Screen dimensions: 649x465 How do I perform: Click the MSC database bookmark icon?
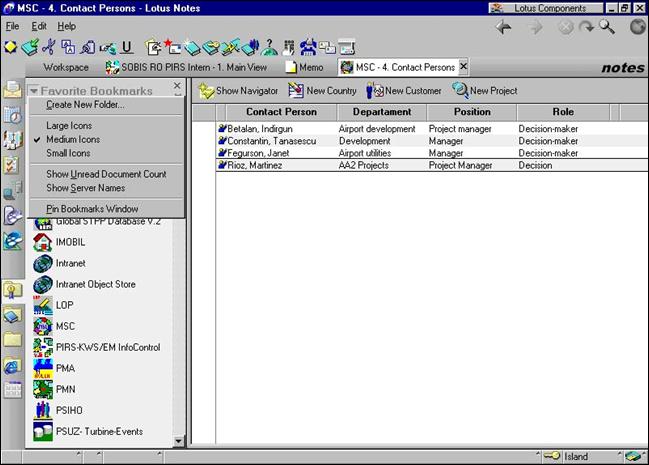[43, 326]
